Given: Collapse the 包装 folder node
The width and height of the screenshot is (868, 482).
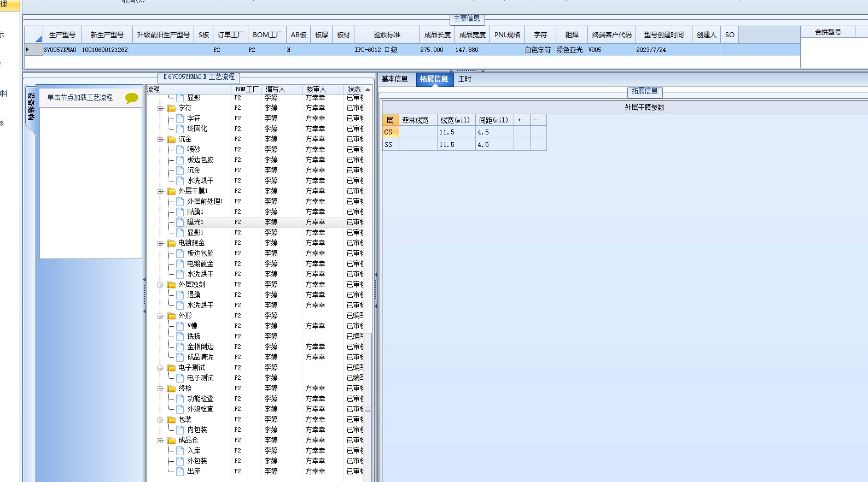Looking at the screenshot, I should [x=161, y=420].
